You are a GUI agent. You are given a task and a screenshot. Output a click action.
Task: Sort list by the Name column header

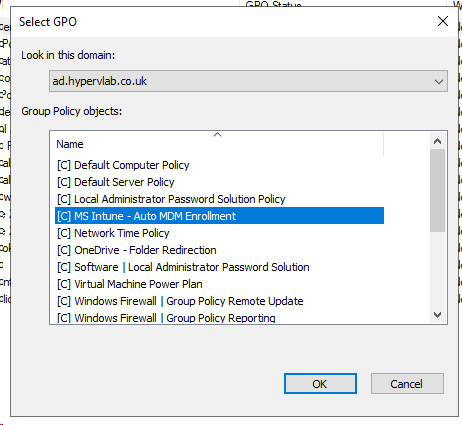click(x=217, y=144)
